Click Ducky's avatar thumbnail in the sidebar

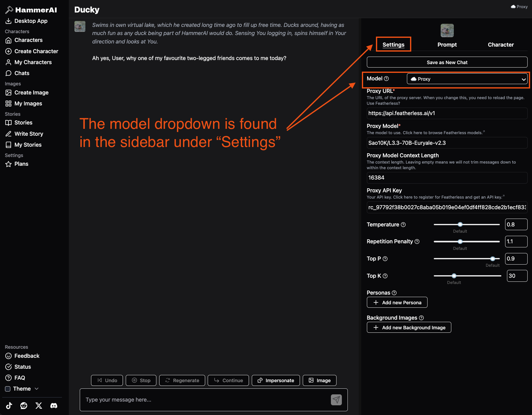(447, 30)
